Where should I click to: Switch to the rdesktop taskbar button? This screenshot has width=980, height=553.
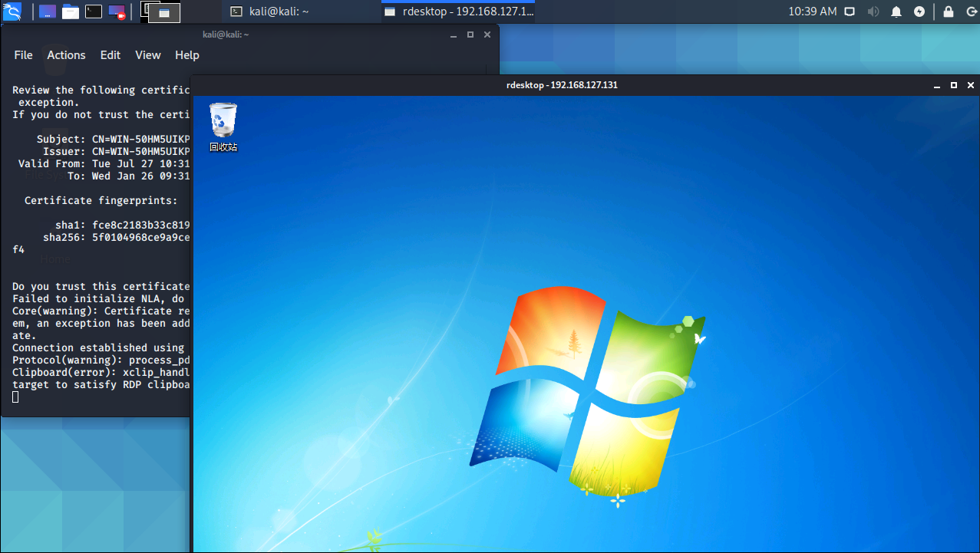[459, 12]
